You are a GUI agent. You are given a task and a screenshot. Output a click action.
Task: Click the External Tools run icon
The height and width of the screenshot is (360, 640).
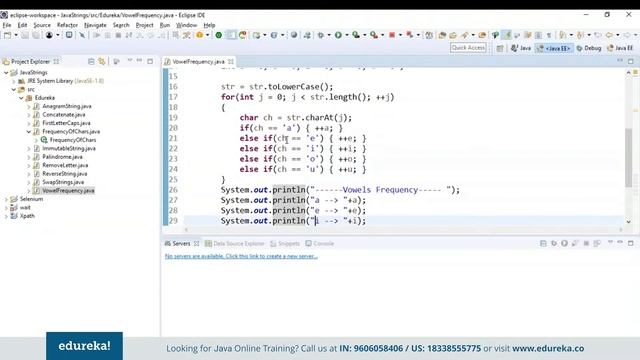[x=374, y=35]
